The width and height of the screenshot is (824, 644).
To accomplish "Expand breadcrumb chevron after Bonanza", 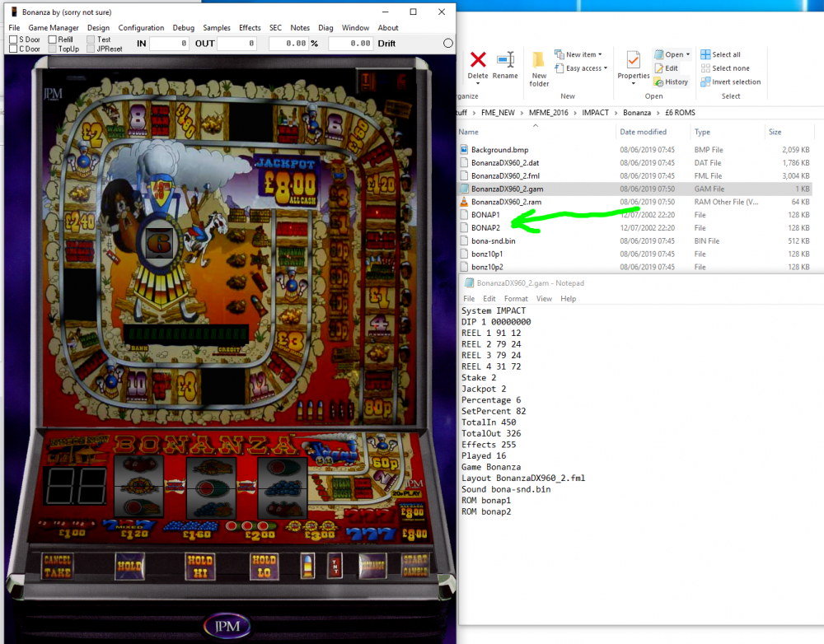I will [x=658, y=113].
